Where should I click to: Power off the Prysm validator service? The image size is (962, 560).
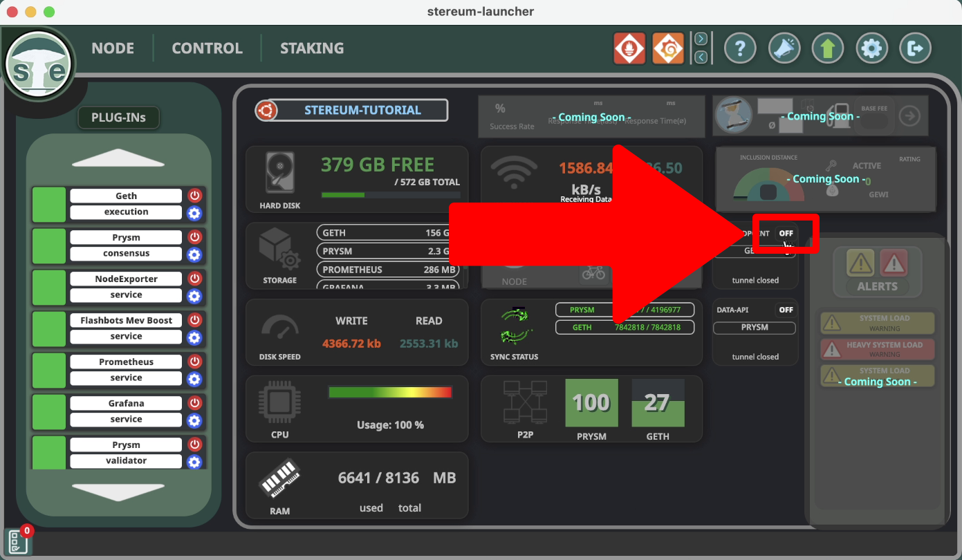click(194, 445)
